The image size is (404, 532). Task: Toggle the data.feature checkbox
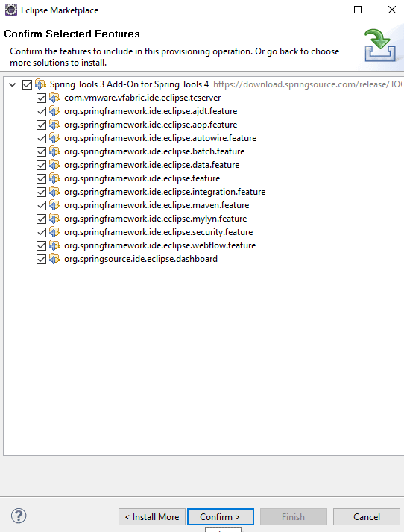pyautogui.click(x=41, y=165)
